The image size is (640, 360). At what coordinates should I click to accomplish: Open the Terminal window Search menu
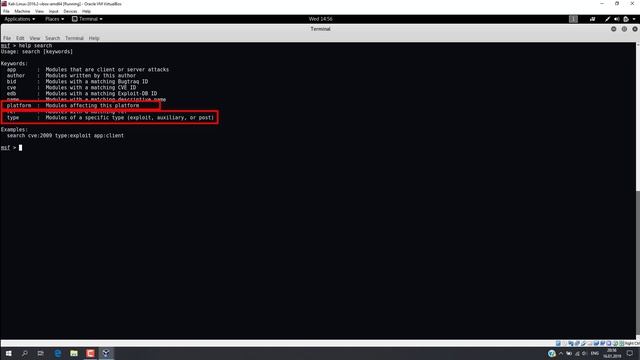point(52,38)
